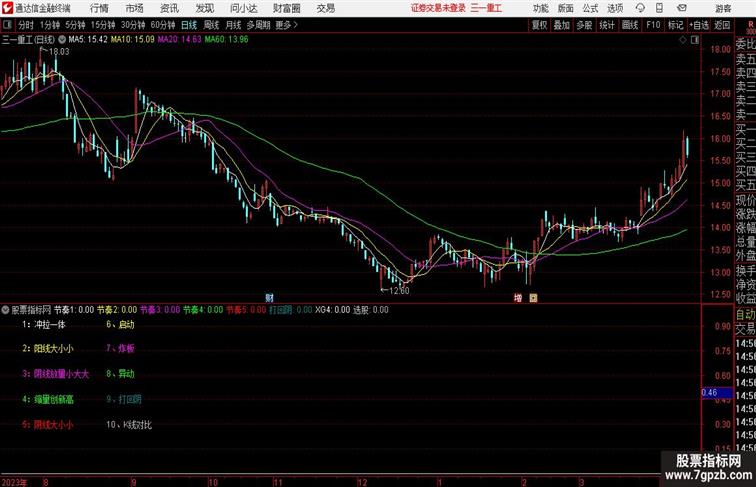Open the 功能 menu

coord(541,8)
